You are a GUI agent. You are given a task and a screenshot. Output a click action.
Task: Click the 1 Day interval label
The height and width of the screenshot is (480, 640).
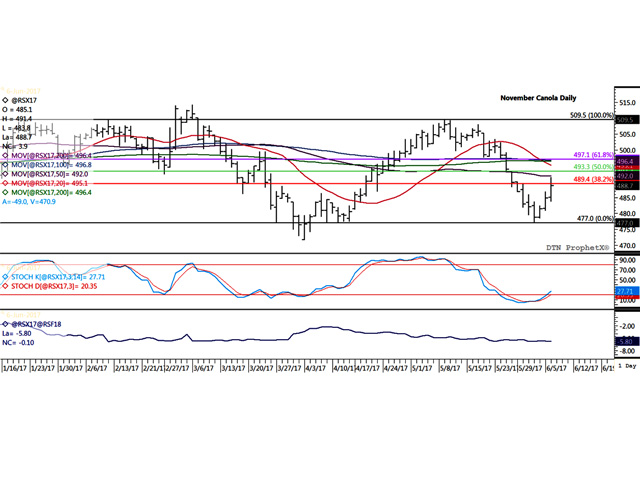click(x=627, y=366)
